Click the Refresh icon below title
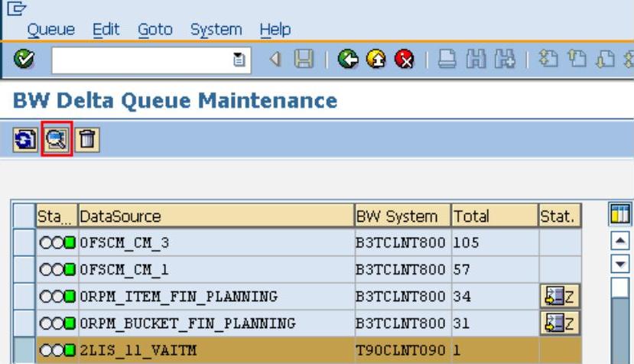This screenshot has width=634, height=364. coord(25,139)
